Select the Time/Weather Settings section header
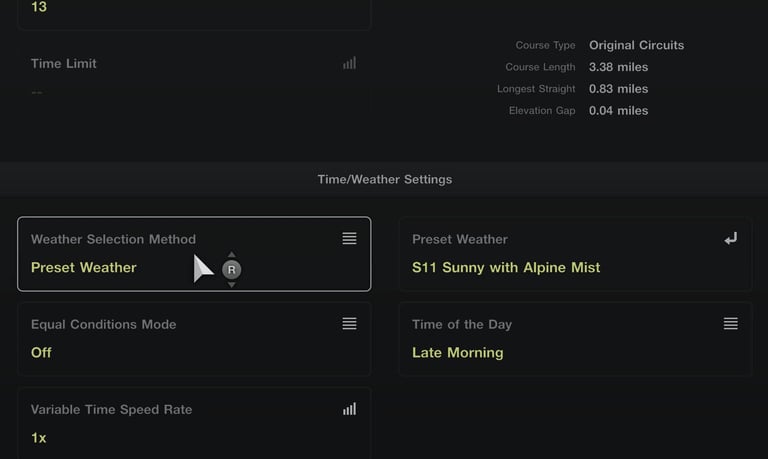Image resolution: width=768 pixels, height=459 pixels. (x=384, y=180)
